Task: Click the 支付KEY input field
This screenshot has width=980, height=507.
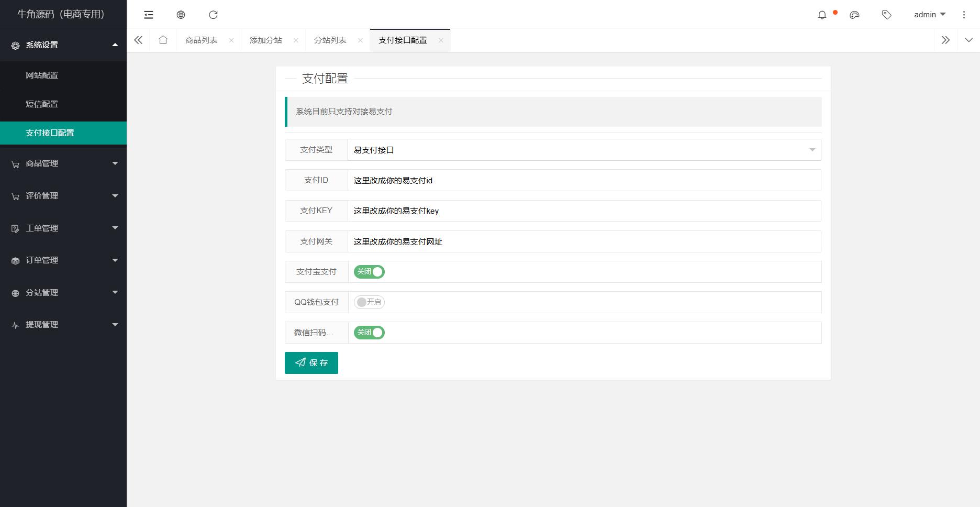Action: [x=584, y=211]
